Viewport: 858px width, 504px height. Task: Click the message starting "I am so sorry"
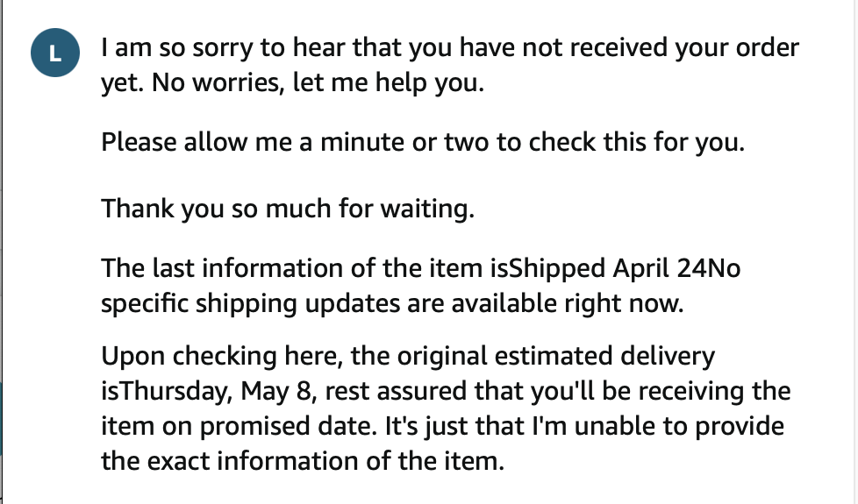tap(450, 65)
